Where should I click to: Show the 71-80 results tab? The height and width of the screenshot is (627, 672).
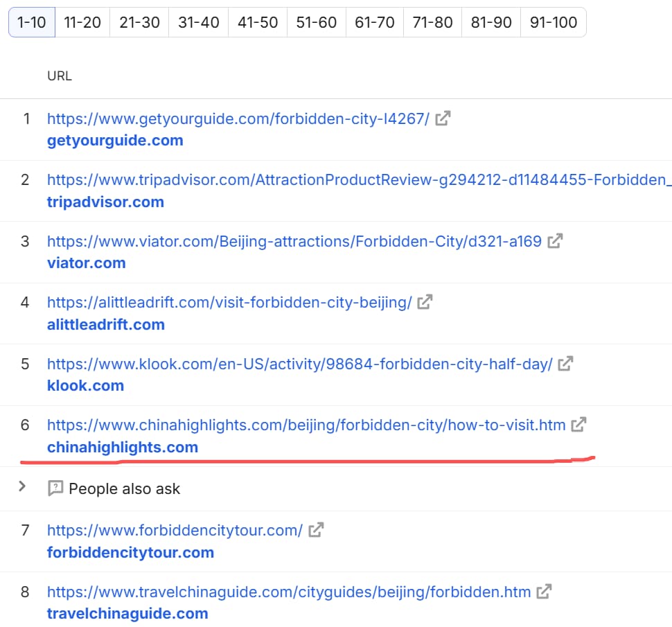pyautogui.click(x=432, y=22)
